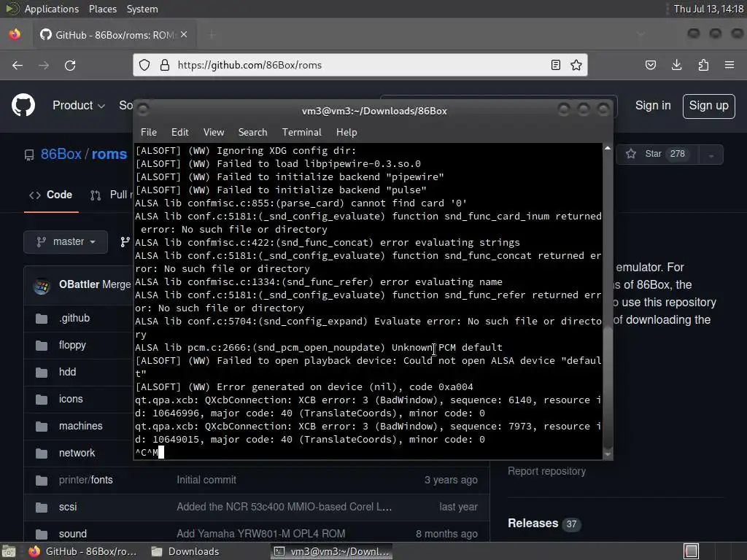
Task: Switch to GitHub Firefox taskbar button
Action: (83, 551)
